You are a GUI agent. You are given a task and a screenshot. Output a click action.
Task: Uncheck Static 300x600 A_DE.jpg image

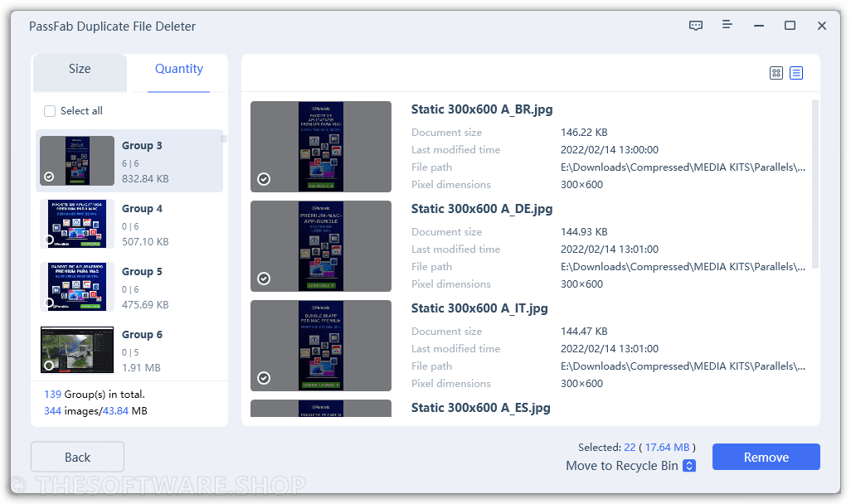pos(264,279)
